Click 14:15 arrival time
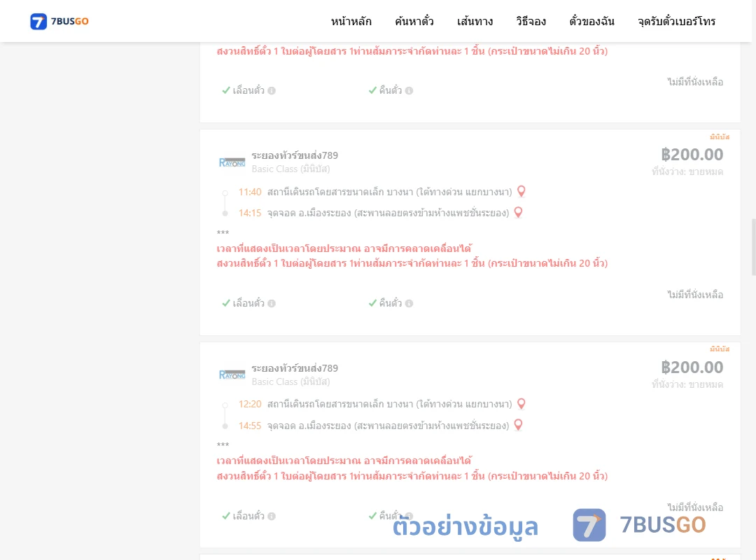 pyautogui.click(x=250, y=213)
